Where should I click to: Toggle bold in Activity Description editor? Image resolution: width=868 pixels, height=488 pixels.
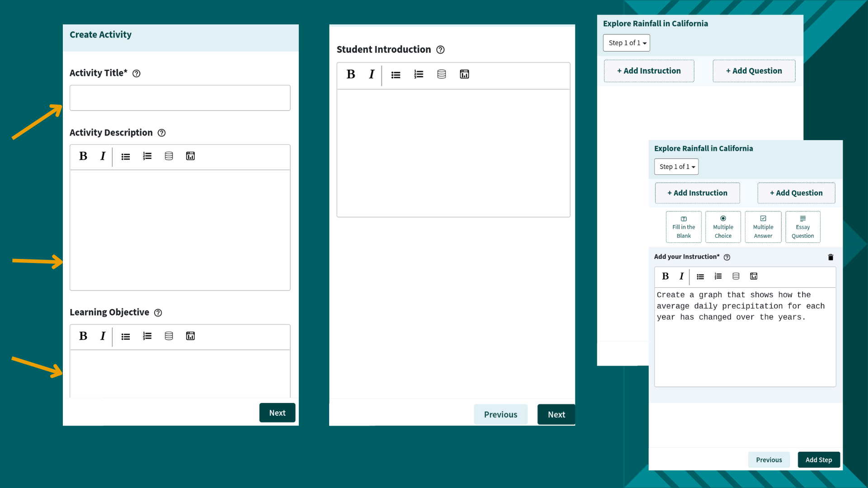(x=83, y=156)
